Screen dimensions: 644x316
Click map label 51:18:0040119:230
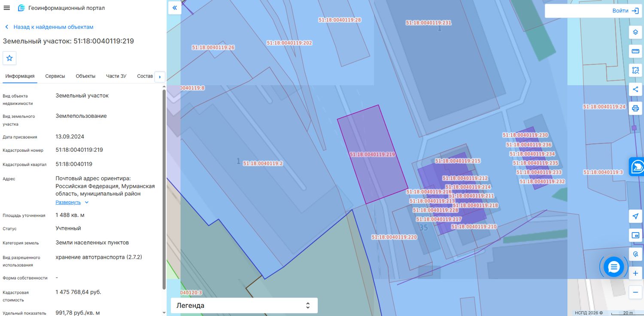click(525, 135)
